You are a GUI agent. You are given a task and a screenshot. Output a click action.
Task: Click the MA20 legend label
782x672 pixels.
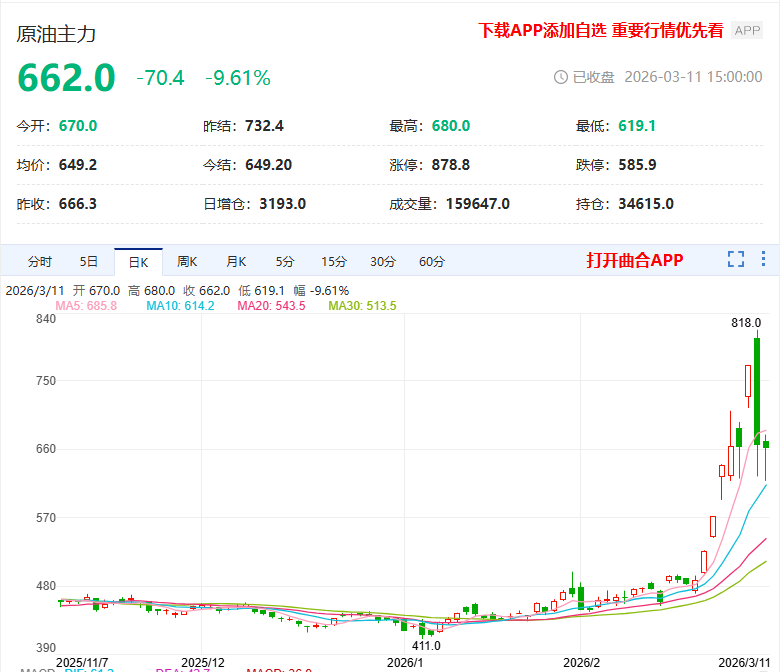click(271, 306)
